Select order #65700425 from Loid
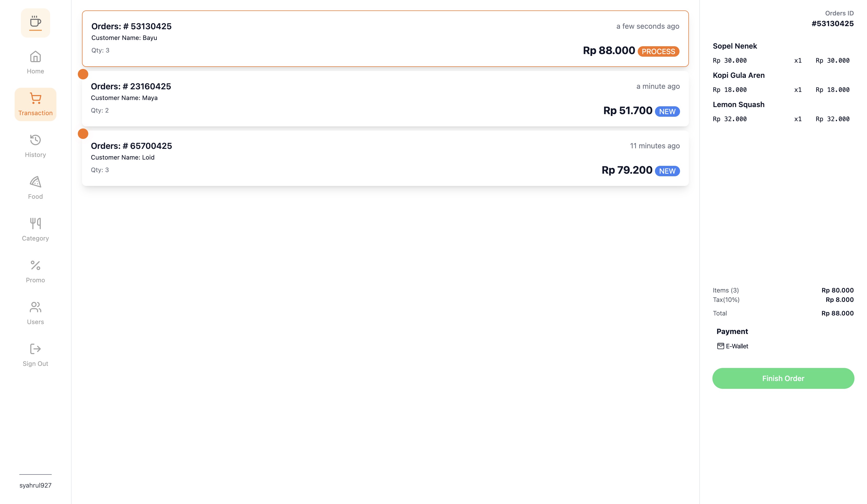 (x=385, y=158)
